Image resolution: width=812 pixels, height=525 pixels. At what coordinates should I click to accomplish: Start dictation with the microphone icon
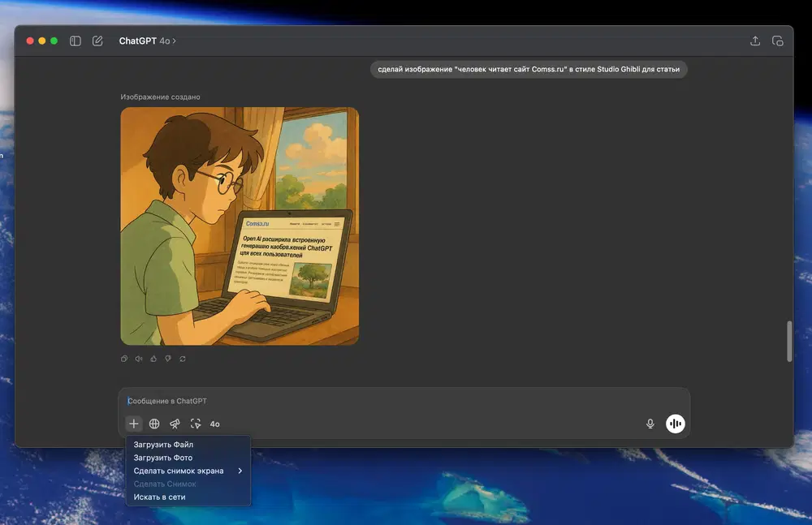tap(650, 424)
